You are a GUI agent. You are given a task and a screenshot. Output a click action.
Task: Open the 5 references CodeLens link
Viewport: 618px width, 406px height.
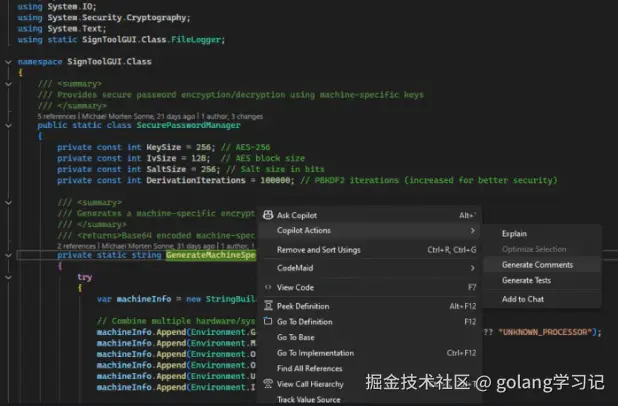click(x=57, y=116)
